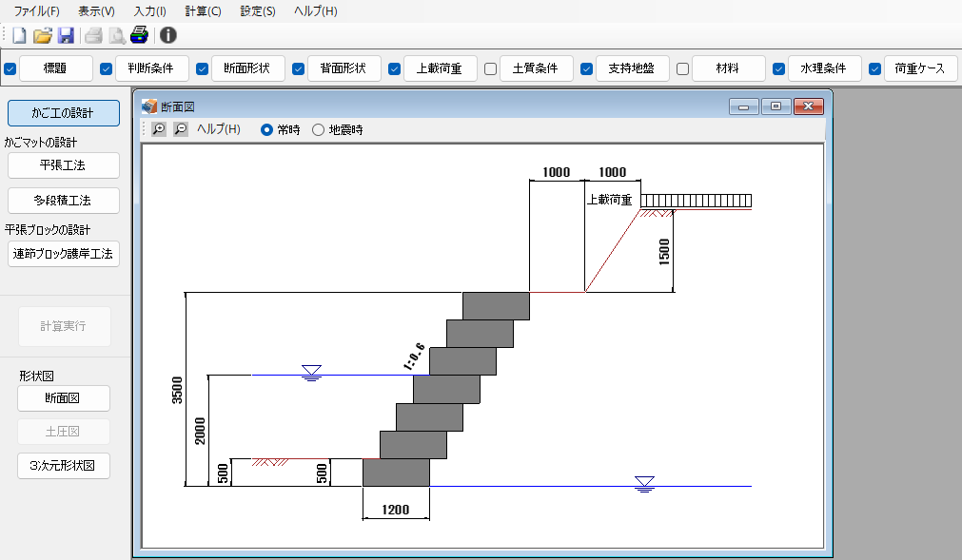Open the 断面形状 input button
Screen dimensions: 962x560
coord(247,68)
